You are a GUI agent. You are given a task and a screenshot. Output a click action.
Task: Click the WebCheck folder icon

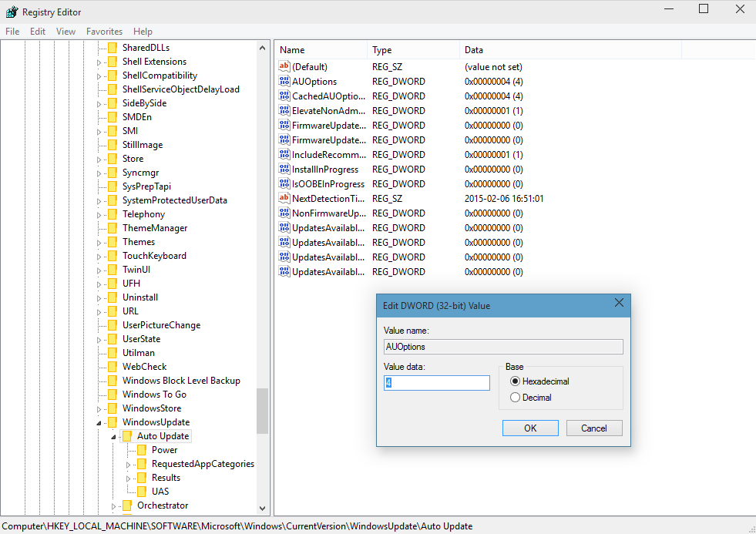[x=113, y=367]
